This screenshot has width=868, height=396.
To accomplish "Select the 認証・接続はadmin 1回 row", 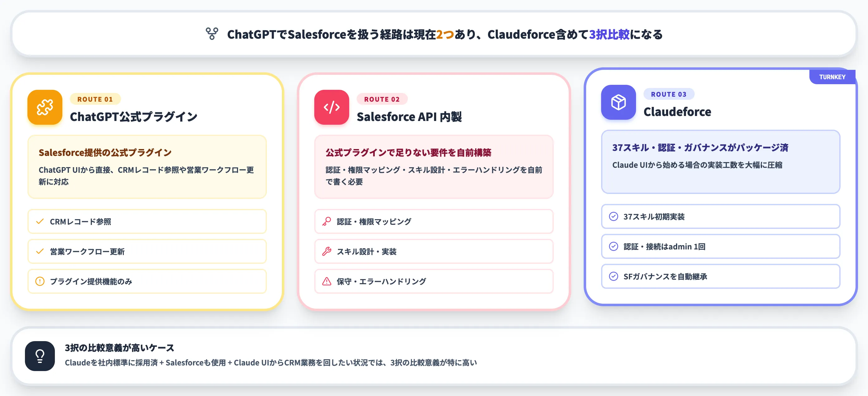I will 721,246.
